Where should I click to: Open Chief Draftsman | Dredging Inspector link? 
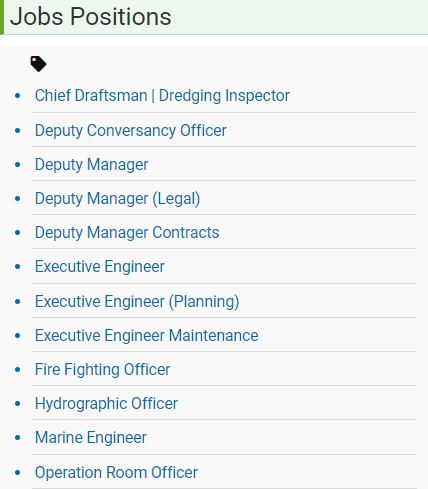[x=162, y=96]
